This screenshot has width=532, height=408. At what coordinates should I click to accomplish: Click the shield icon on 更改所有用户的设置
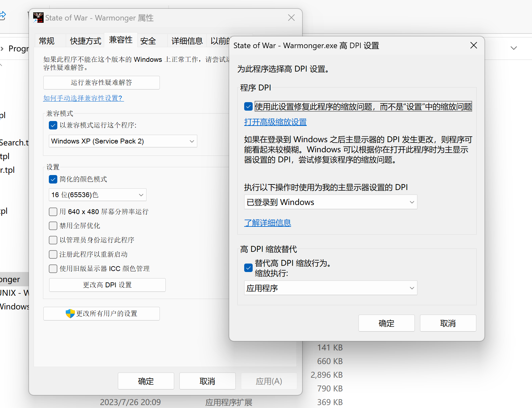[x=70, y=314]
